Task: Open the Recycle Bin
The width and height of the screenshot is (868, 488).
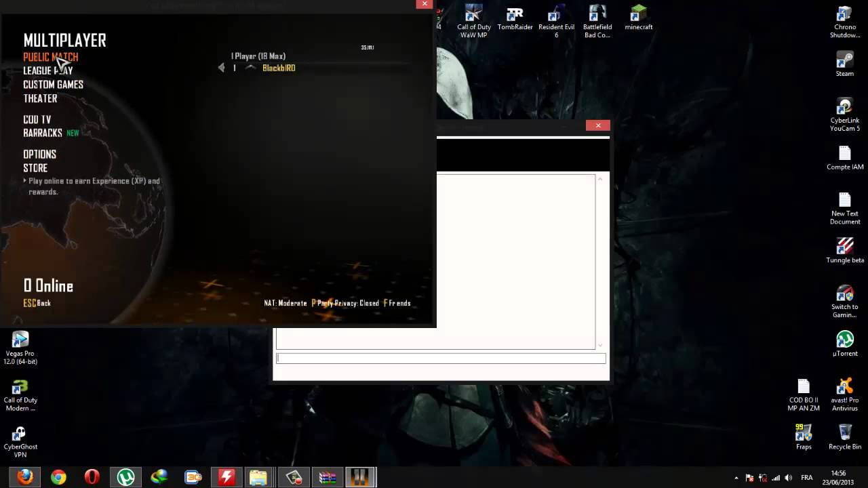Action: [844, 437]
